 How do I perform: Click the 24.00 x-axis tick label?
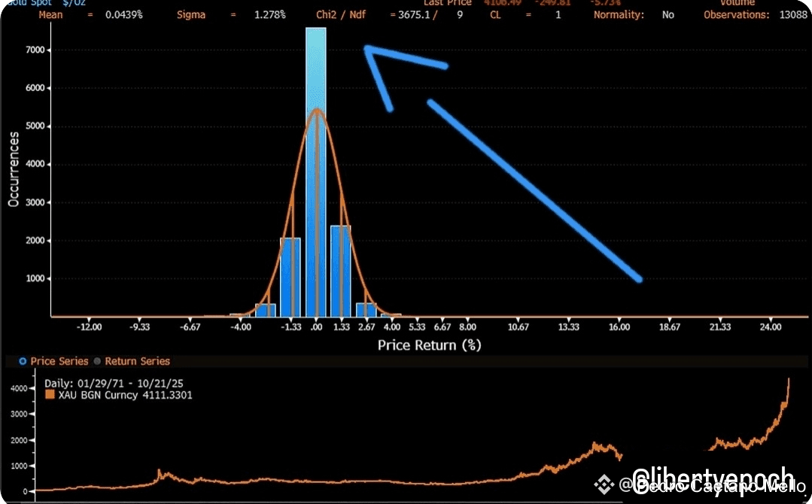[x=771, y=327]
